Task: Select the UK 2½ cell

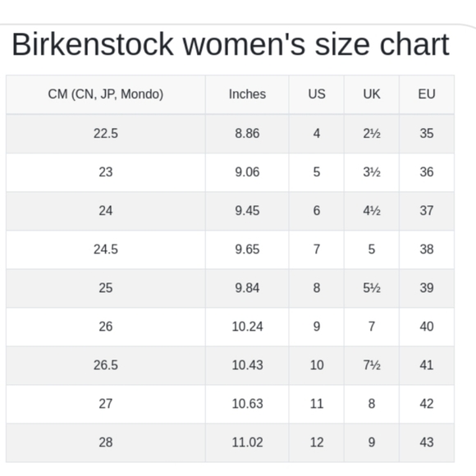Action: coord(372,134)
